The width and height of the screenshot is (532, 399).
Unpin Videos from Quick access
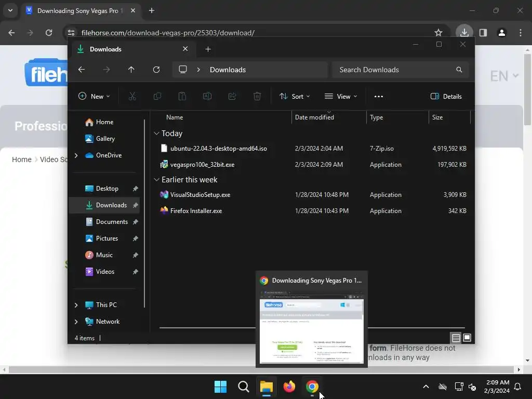[136, 272]
